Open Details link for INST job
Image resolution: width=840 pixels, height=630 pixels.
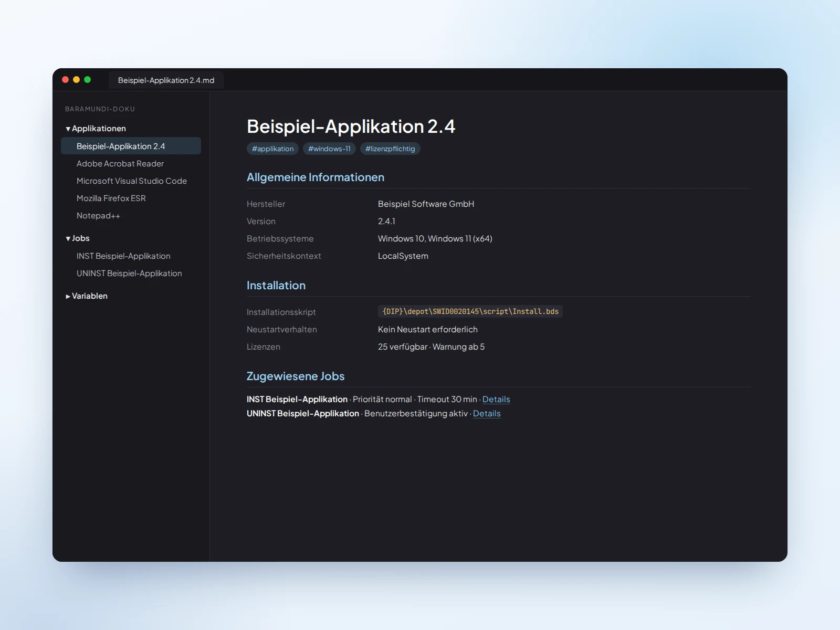tap(496, 399)
